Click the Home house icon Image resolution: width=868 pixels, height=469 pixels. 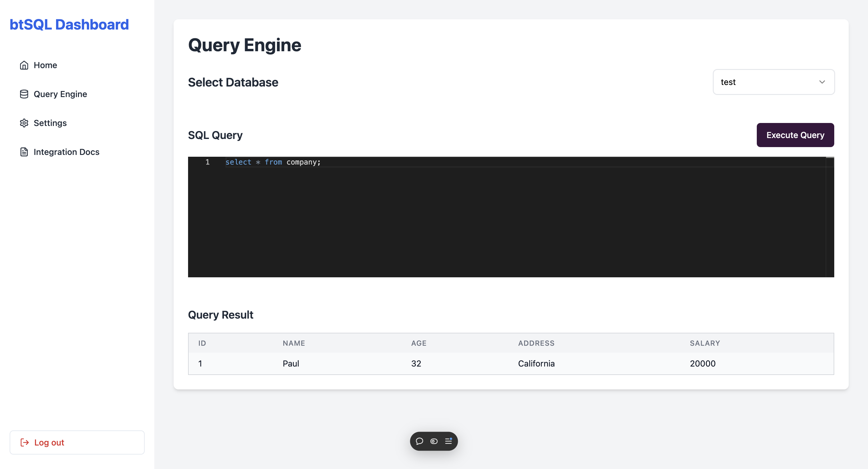pos(24,65)
